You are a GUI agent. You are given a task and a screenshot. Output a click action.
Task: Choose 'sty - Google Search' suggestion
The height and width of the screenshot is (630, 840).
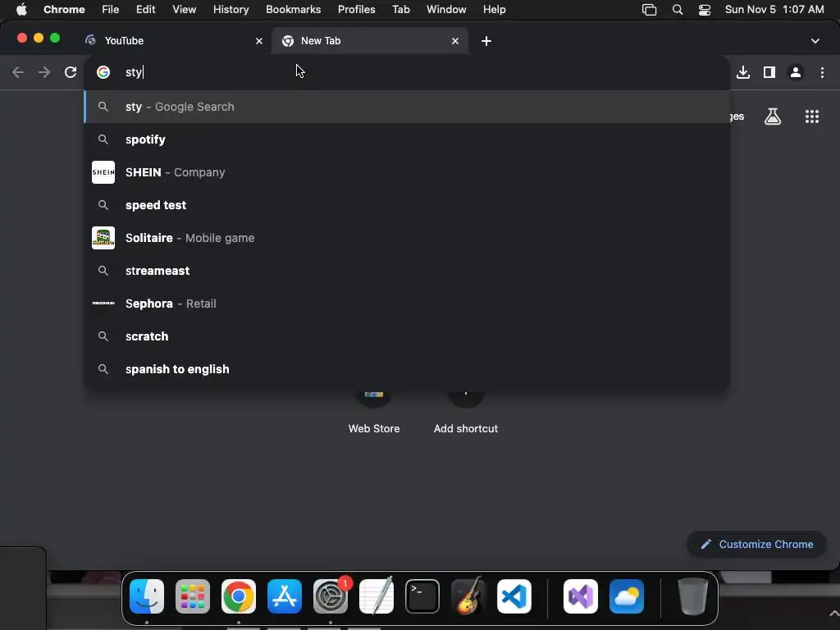click(x=407, y=107)
